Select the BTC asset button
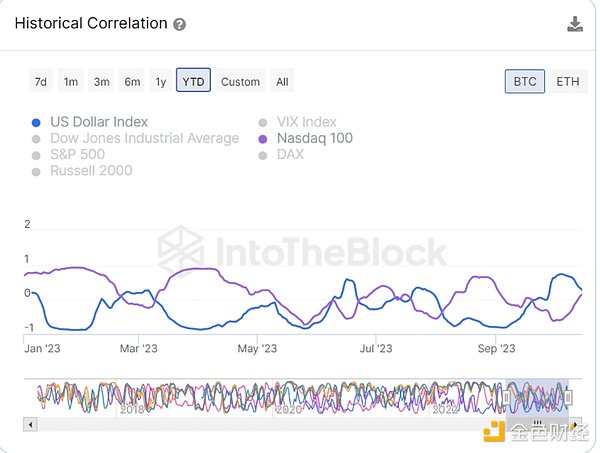The height and width of the screenshot is (453, 600). pyautogui.click(x=525, y=81)
